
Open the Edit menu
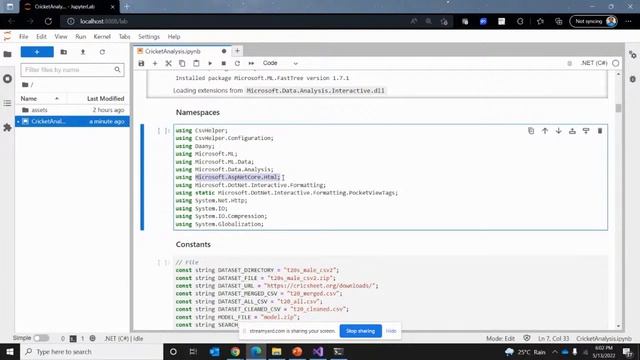point(41,36)
